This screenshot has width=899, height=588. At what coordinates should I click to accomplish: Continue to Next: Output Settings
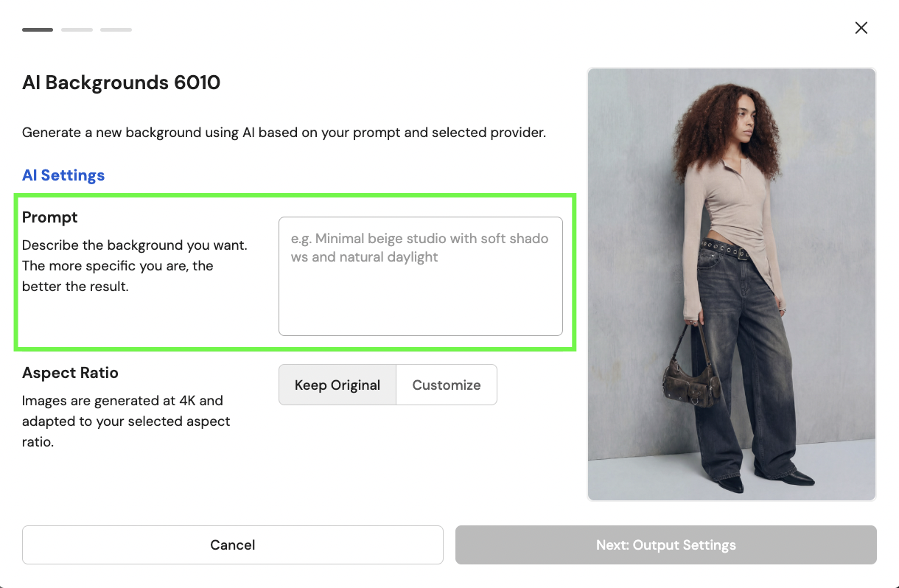[665, 545]
